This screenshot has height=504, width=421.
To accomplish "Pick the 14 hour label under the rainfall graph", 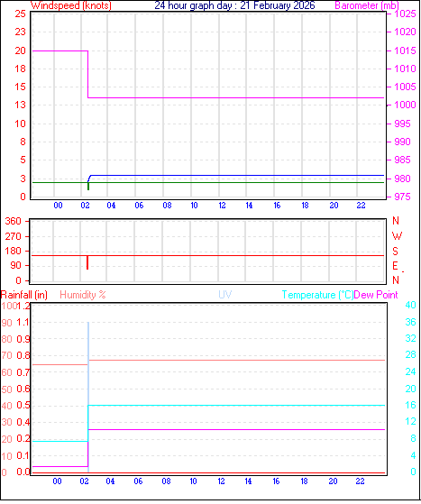I will [249, 481].
